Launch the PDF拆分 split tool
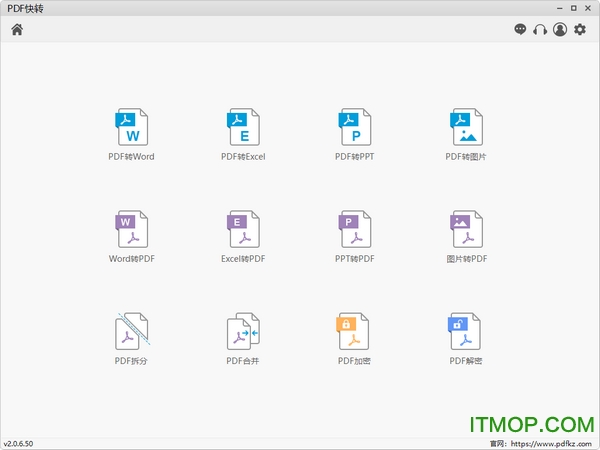Image resolution: width=600 pixels, height=450 pixels. click(131, 331)
